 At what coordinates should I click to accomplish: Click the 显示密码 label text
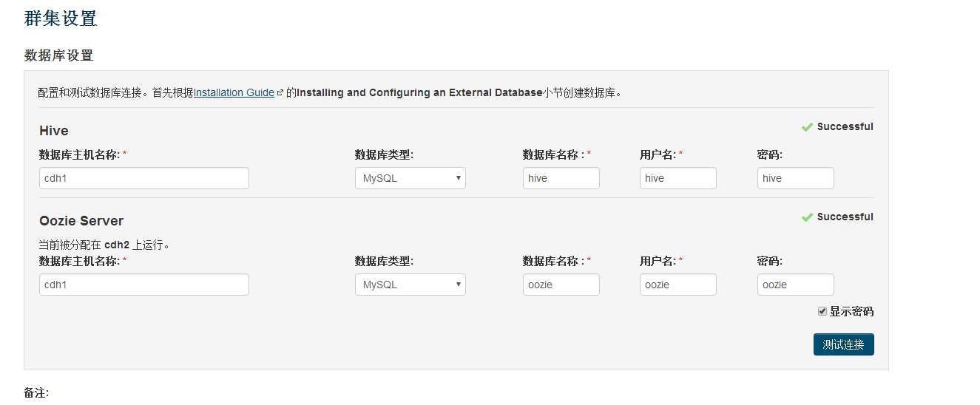coord(851,311)
